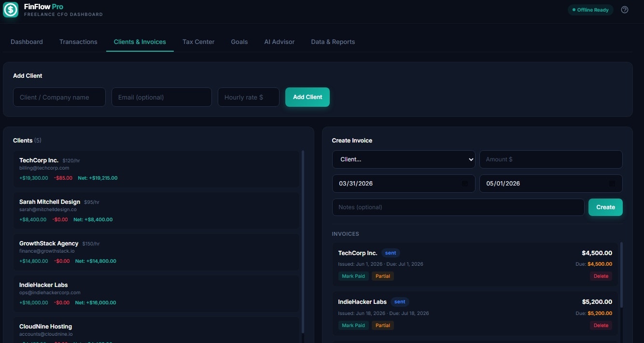The image size is (644, 343).
Task: Open the calendar picker next to 03/31/2026
Action: tap(465, 184)
